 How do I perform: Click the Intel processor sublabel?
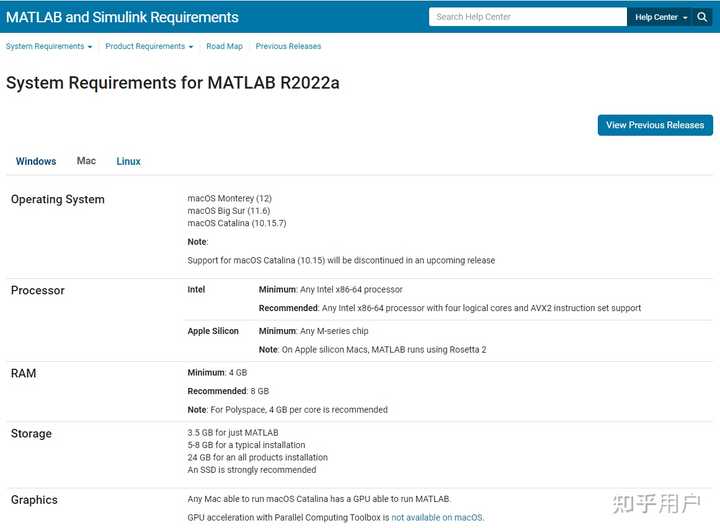pyautogui.click(x=196, y=290)
